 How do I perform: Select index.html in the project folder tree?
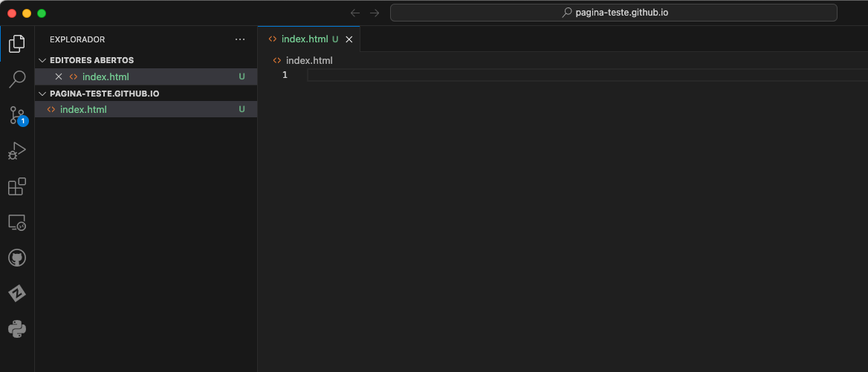83,109
